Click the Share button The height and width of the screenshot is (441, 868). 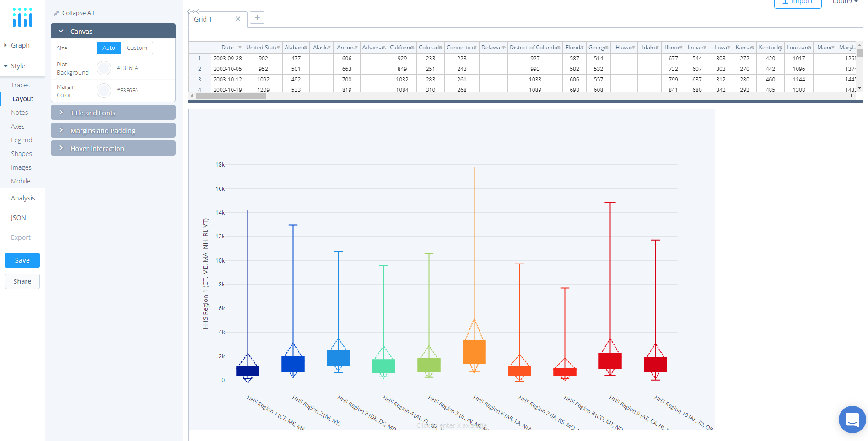tap(22, 281)
